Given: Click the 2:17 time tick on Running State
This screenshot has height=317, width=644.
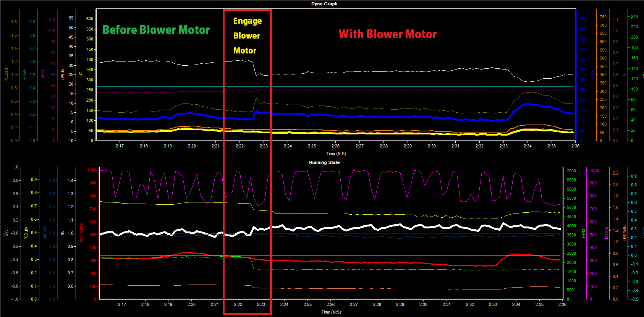Looking at the screenshot, I should click(x=122, y=304).
